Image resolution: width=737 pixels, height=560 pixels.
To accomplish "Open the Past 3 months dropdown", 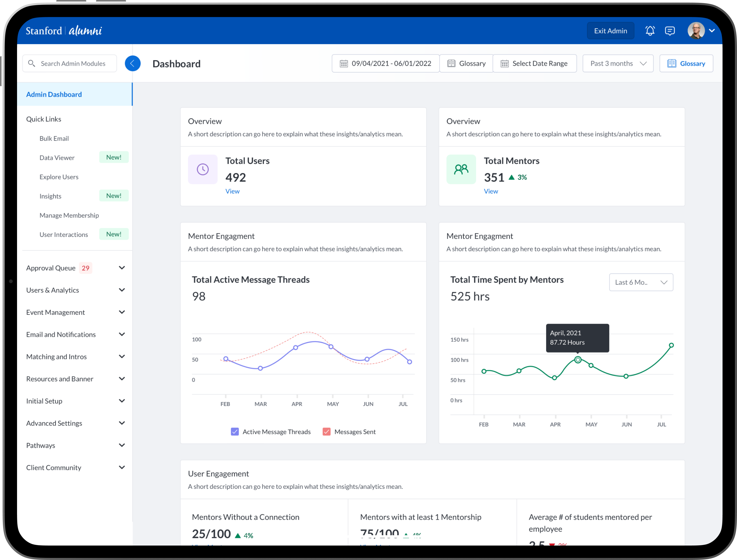I will (618, 63).
